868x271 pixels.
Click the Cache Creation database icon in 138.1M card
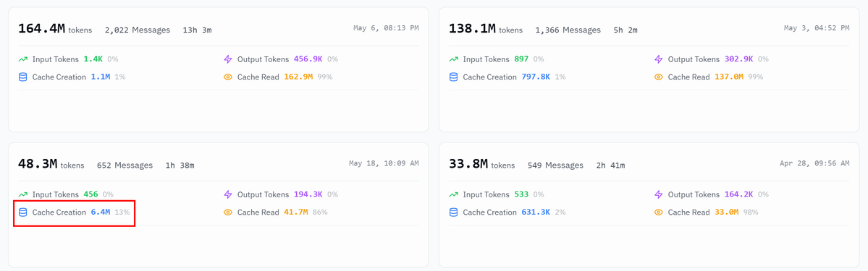(x=453, y=77)
